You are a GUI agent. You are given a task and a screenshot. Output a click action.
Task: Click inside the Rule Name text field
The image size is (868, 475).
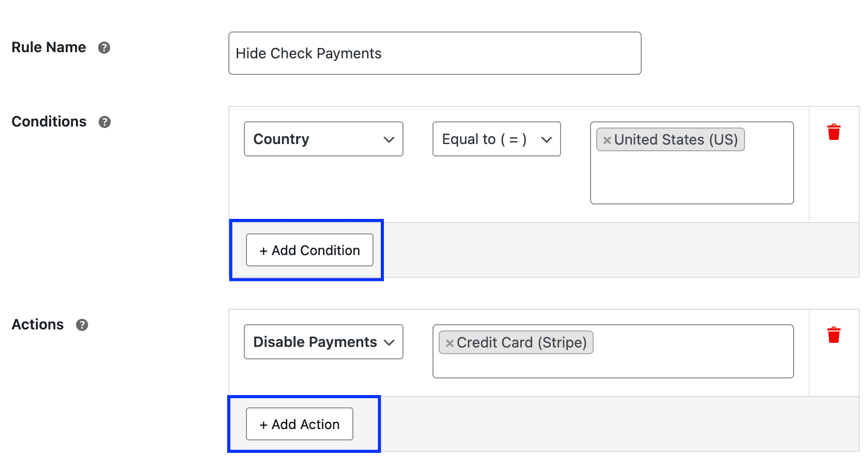[x=435, y=53]
